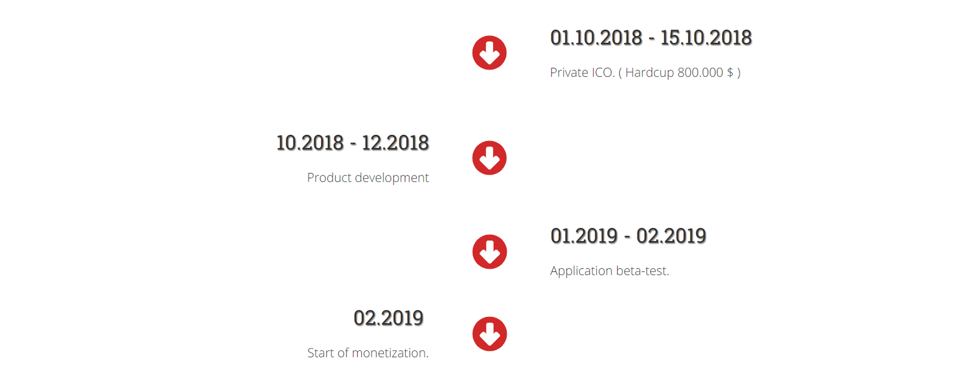Select the Product development label
The width and height of the screenshot is (980, 378).
pos(368,178)
